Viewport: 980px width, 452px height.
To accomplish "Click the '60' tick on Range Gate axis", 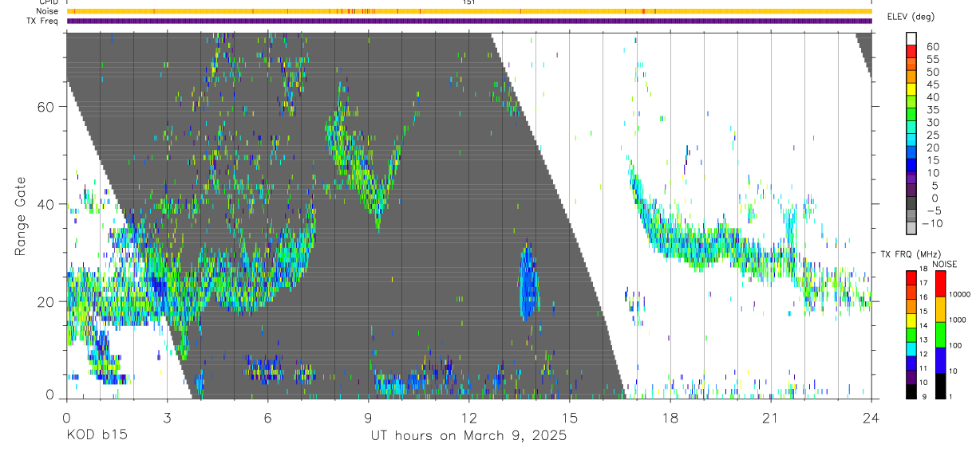I will (45, 107).
